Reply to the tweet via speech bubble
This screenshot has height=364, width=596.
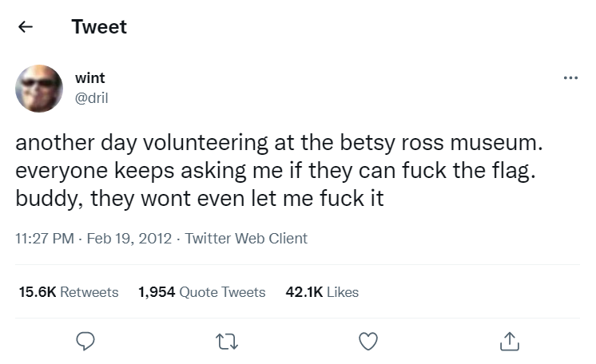(85, 341)
